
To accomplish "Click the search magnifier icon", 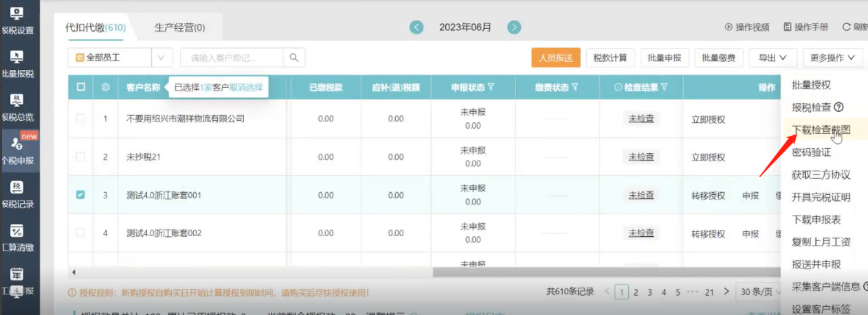I will coord(294,58).
